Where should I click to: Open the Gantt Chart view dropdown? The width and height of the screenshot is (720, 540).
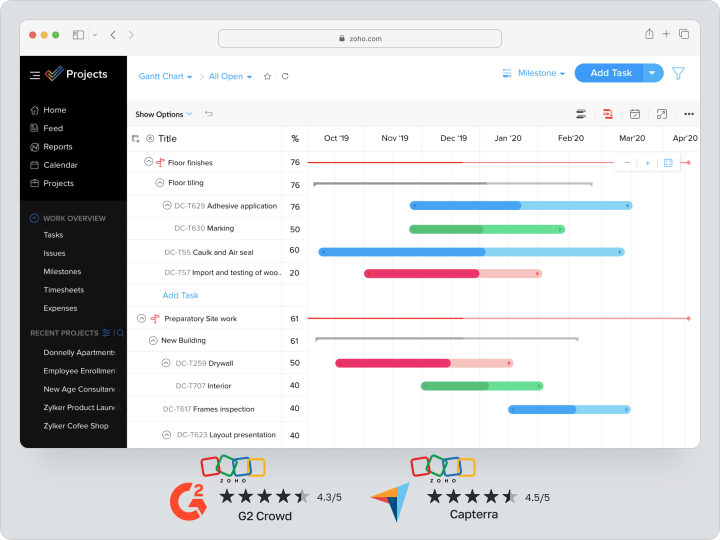pos(166,76)
